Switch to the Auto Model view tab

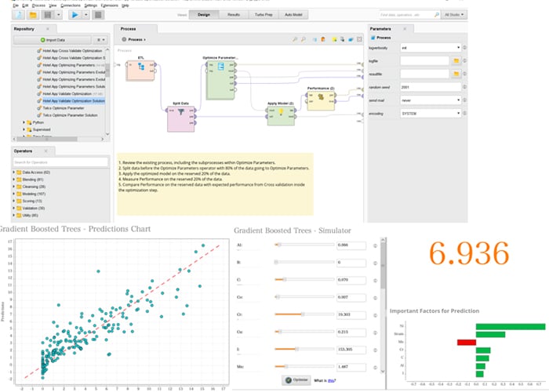pyautogui.click(x=293, y=15)
